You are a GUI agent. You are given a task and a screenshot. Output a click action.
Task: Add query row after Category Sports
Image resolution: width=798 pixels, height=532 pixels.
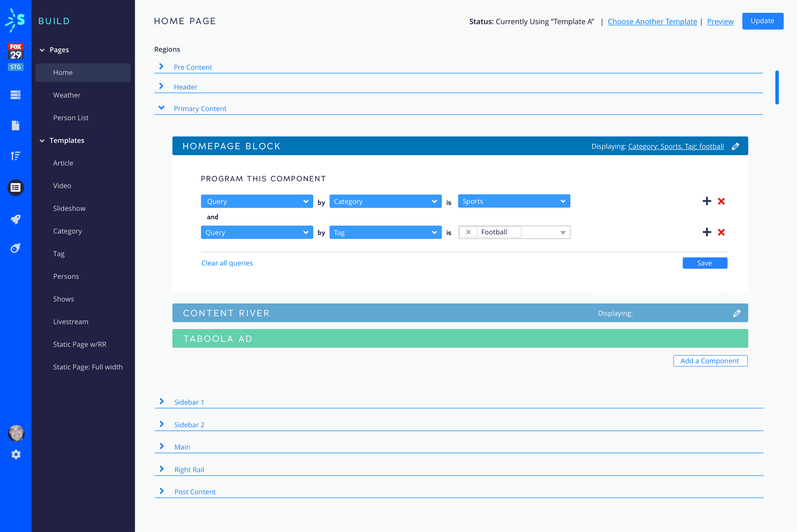pos(707,201)
